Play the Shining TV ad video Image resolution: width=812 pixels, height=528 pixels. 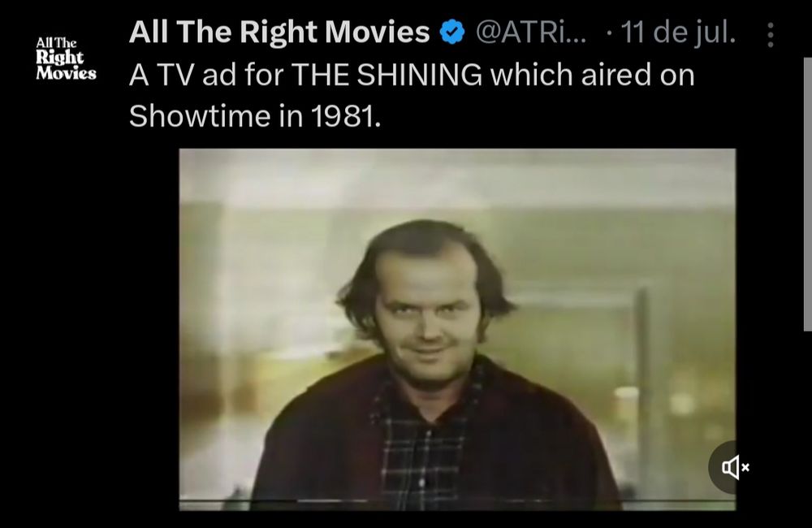457,330
